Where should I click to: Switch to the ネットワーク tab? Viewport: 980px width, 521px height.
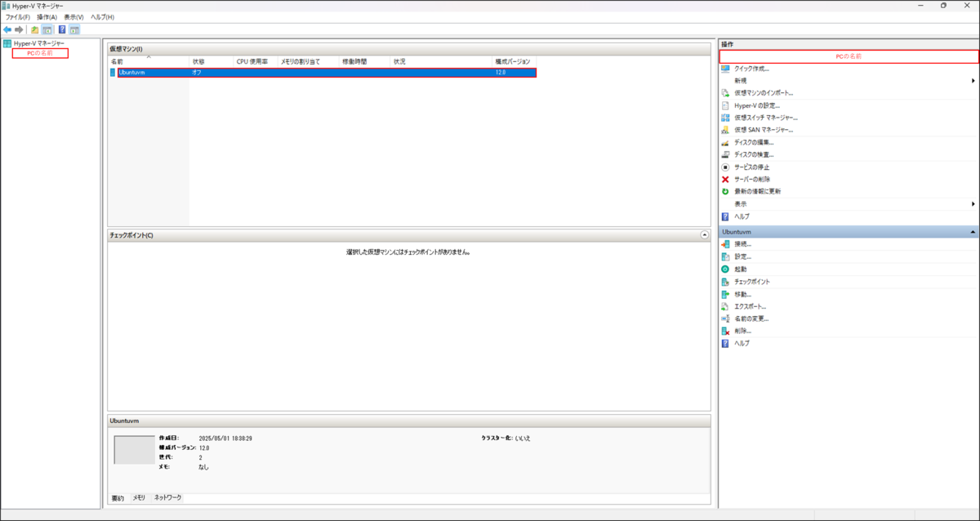point(168,497)
